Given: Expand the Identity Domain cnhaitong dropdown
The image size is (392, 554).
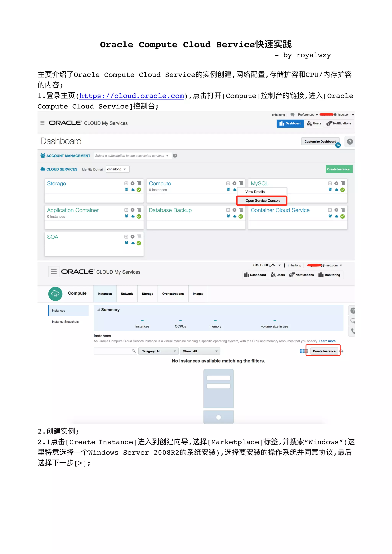Looking at the screenshot, I should click(x=117, y=169).
